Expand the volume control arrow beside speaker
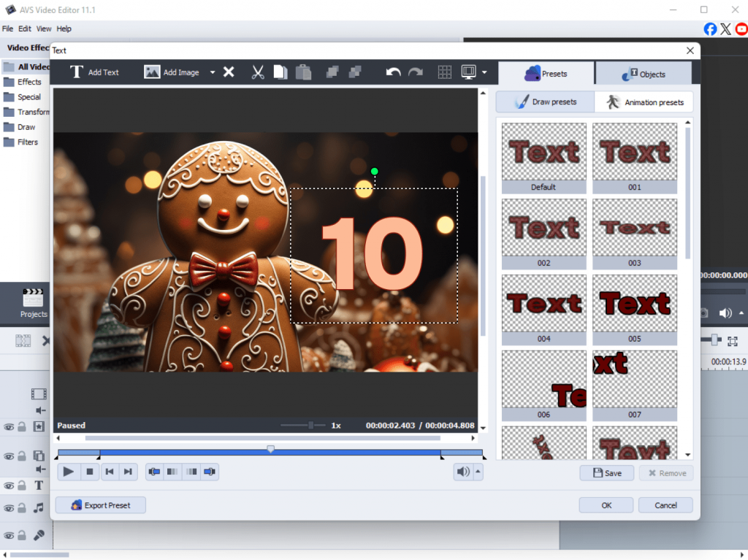Image resolution: width=748 pixels, height=560 pixels. [x=478, y=472]
